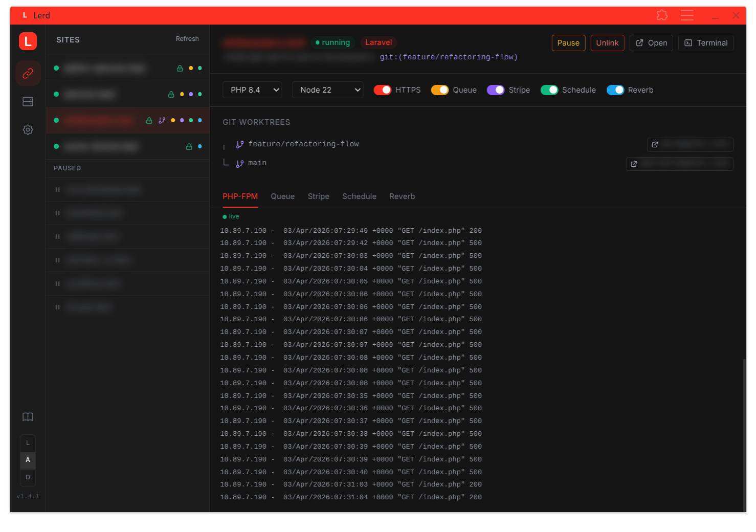Click the v1.4.1 version label
Viewport: 756px width, 532px height.
coord(28,496)
